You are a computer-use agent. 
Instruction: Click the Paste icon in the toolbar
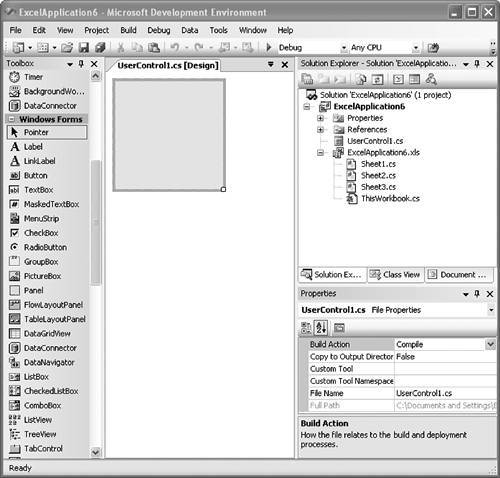click(x=154, y=48)
